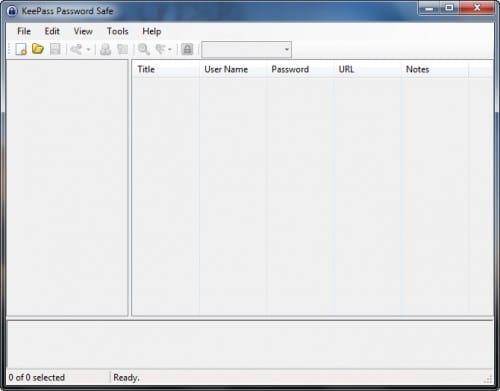Open the quick search combo box

coord(246,50)
